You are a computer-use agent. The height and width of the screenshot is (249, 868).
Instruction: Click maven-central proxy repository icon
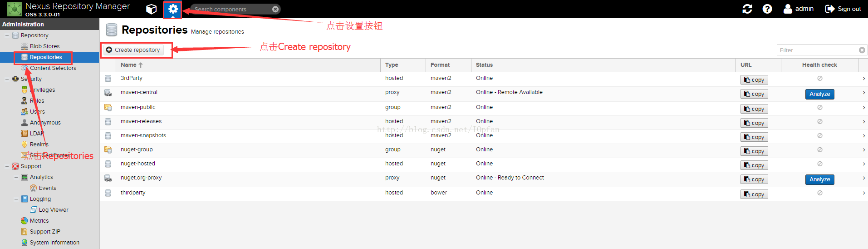tap(108, 93)
